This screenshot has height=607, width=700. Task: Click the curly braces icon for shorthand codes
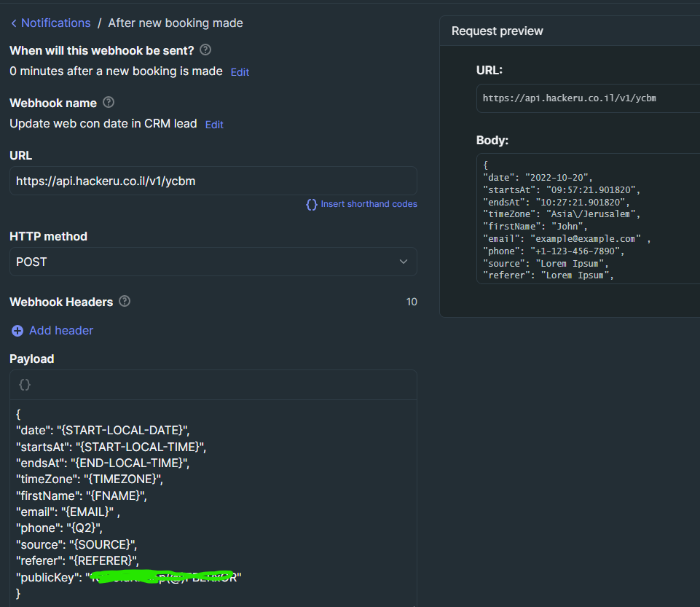(311, 205)
